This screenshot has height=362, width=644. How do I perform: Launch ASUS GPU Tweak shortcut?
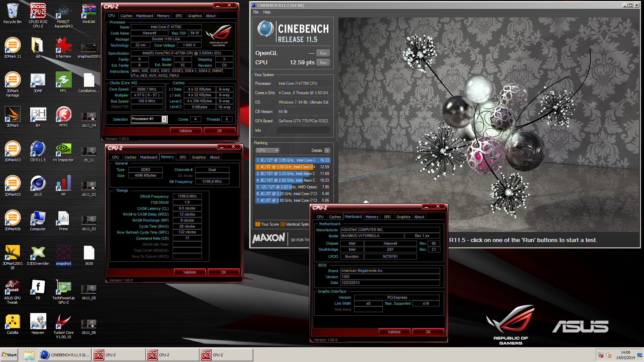click(12, 292)
